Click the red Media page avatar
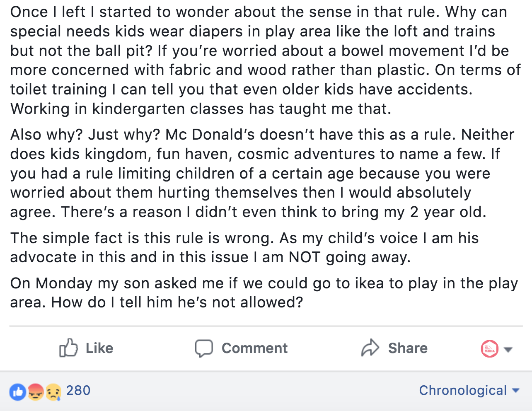The width and height of the screenshot is (532, 411). (x=489, y=349)
